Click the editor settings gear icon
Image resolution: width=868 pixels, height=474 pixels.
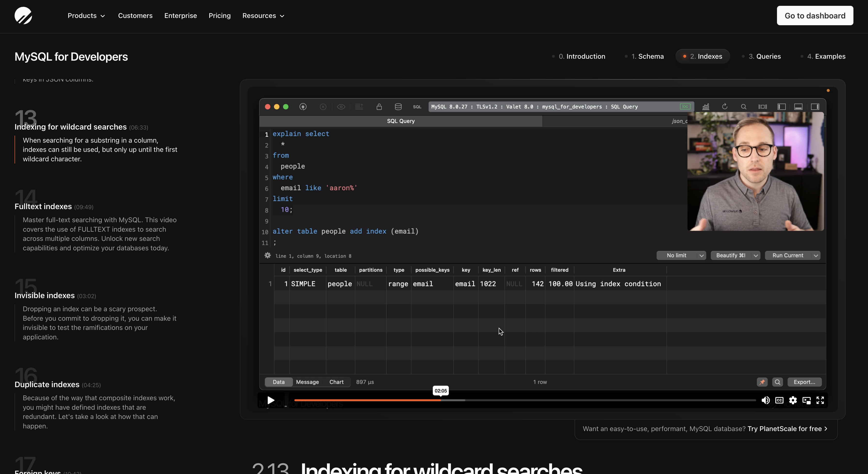click(x=267, y=255)
